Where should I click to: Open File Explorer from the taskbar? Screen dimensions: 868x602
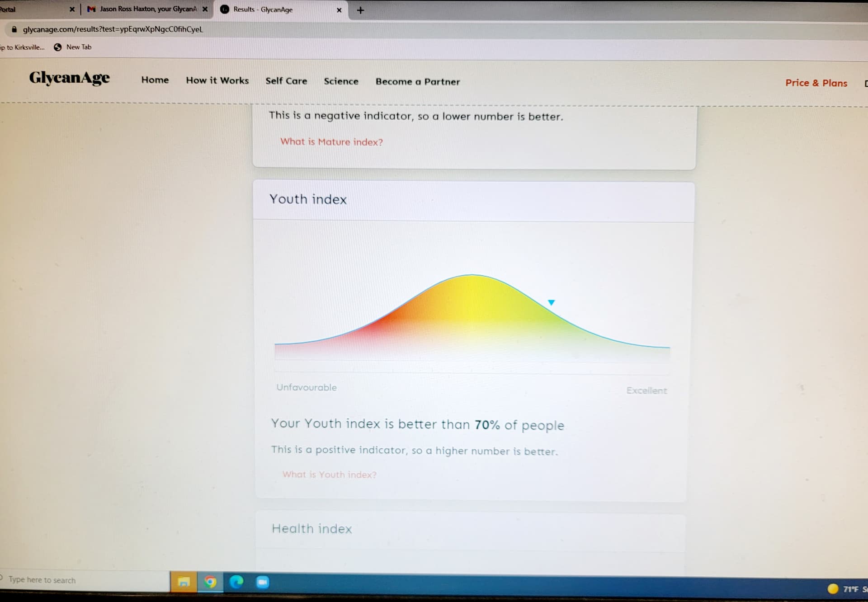184,582
